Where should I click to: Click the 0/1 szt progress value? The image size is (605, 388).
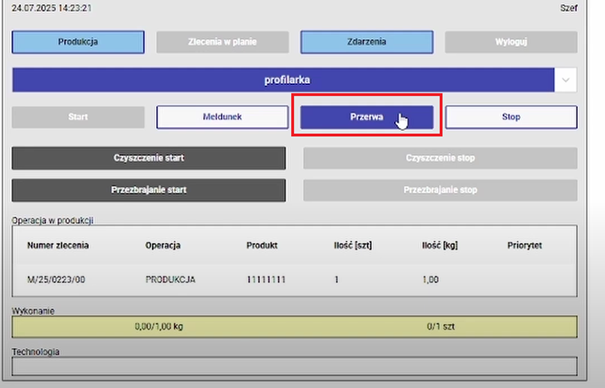coord(441,327)
